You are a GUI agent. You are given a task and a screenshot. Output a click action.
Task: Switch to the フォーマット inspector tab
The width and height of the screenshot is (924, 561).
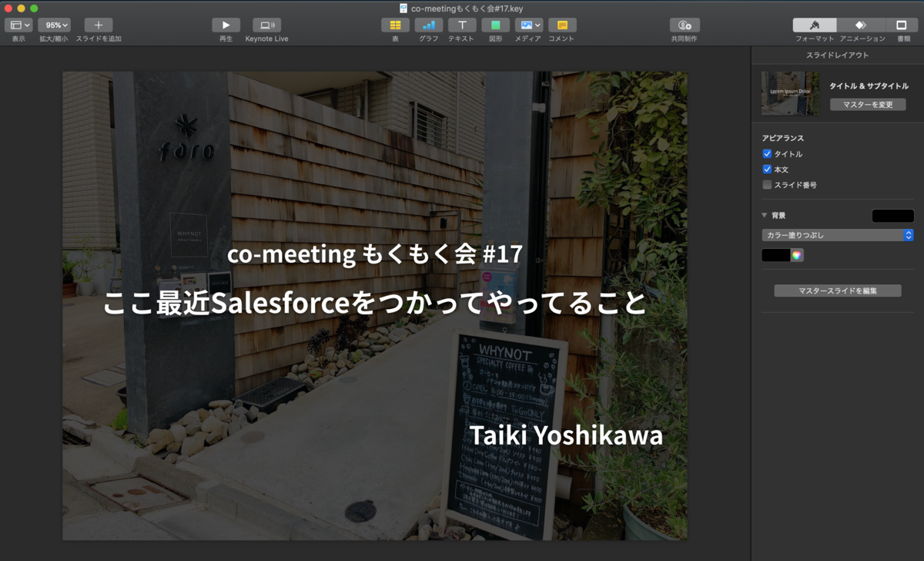pos(815,25)
